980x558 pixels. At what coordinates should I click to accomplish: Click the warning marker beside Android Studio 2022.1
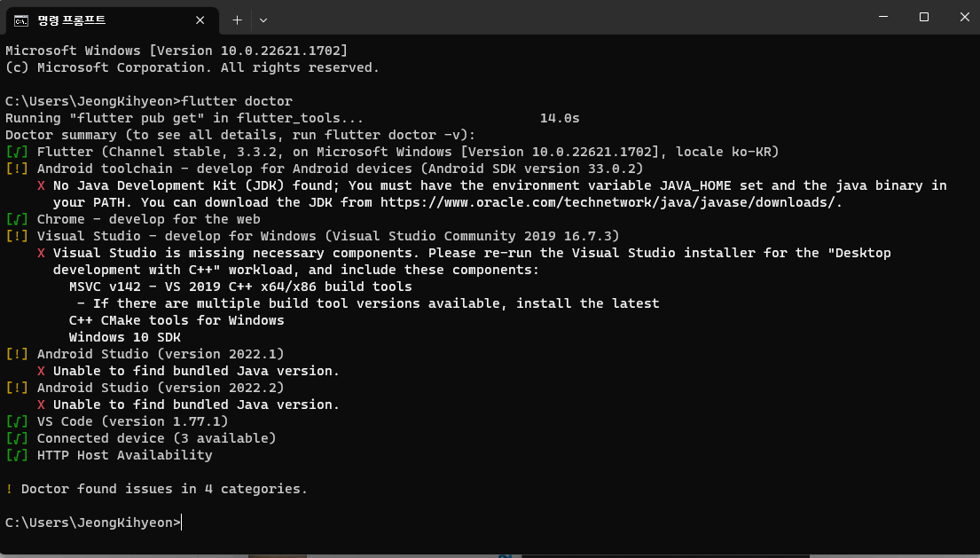tap(17, 354)
